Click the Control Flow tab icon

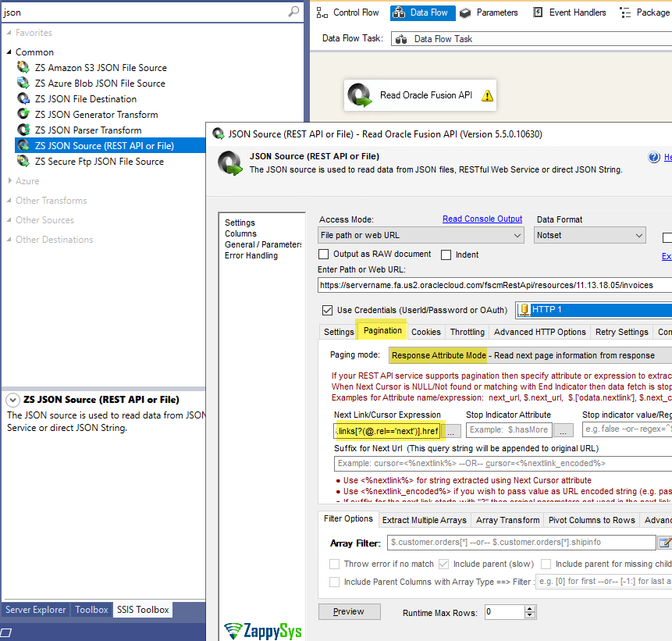[x=322, y=12]
